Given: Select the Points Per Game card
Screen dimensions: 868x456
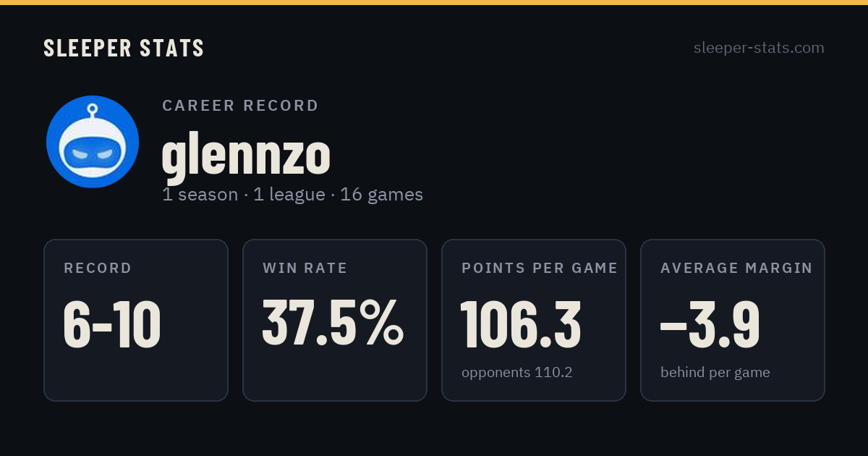Looking at the screenshot, I should 534,320.
